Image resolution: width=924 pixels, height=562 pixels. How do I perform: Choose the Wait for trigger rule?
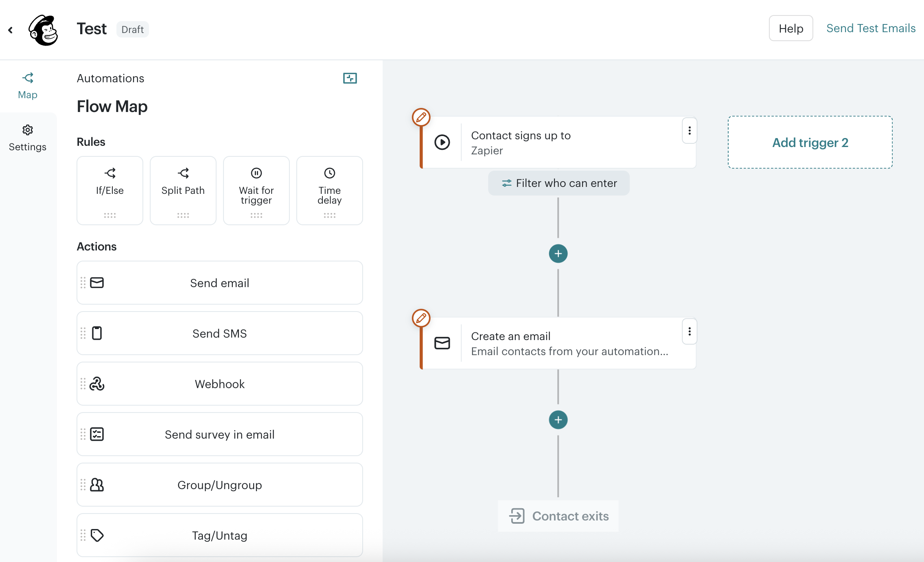(256, 190)
